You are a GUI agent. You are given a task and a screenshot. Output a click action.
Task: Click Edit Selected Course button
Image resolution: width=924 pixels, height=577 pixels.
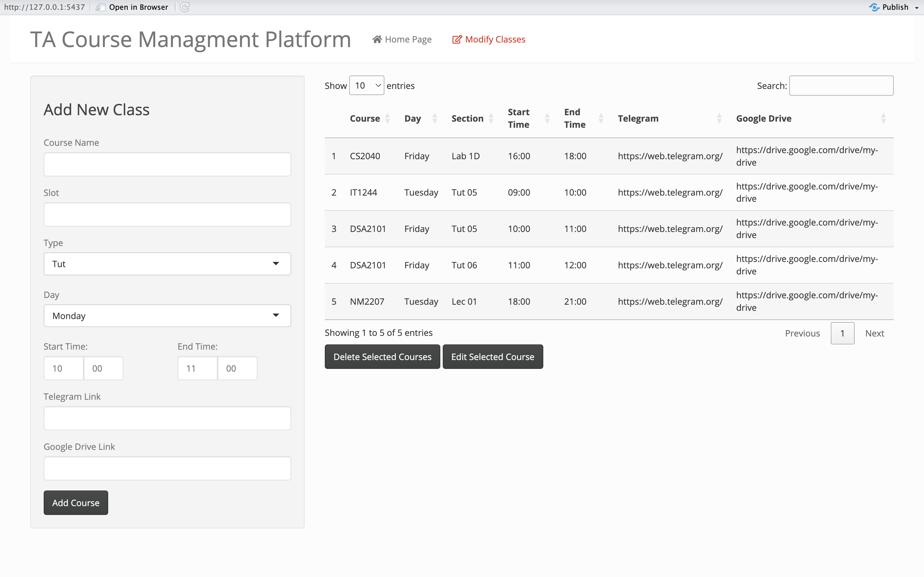point(493,357)
